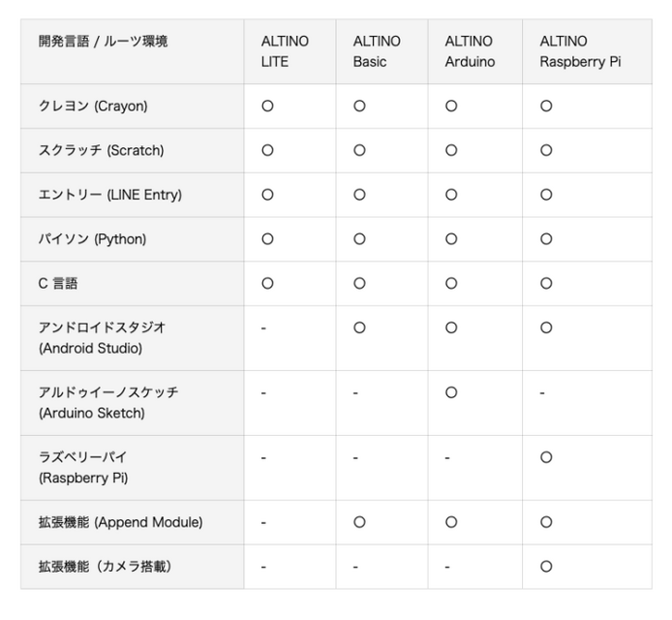Click Scratch circle under ALTINO Raspberry Pi column

(546, 150)
